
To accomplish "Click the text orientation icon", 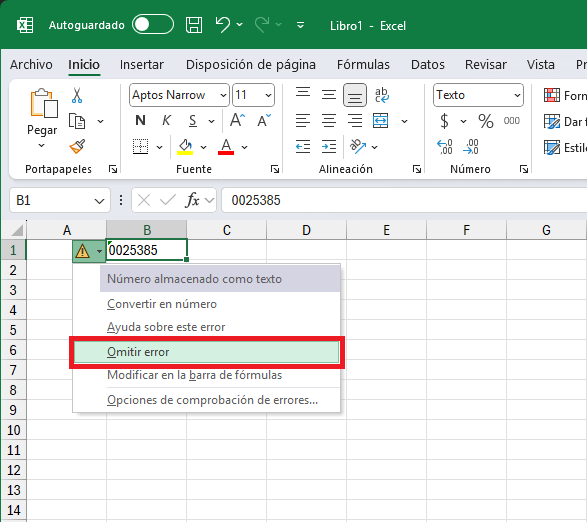I will click(358, 146).
